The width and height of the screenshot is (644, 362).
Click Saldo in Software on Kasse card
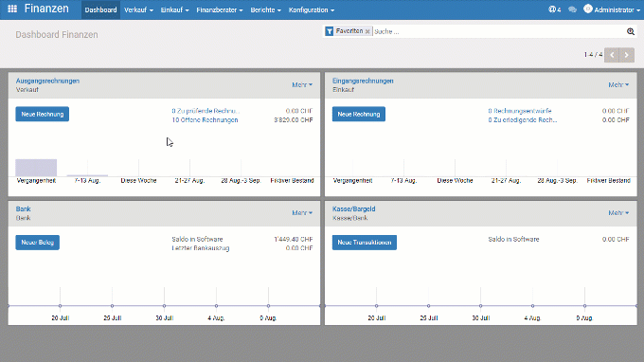[513, 239]
